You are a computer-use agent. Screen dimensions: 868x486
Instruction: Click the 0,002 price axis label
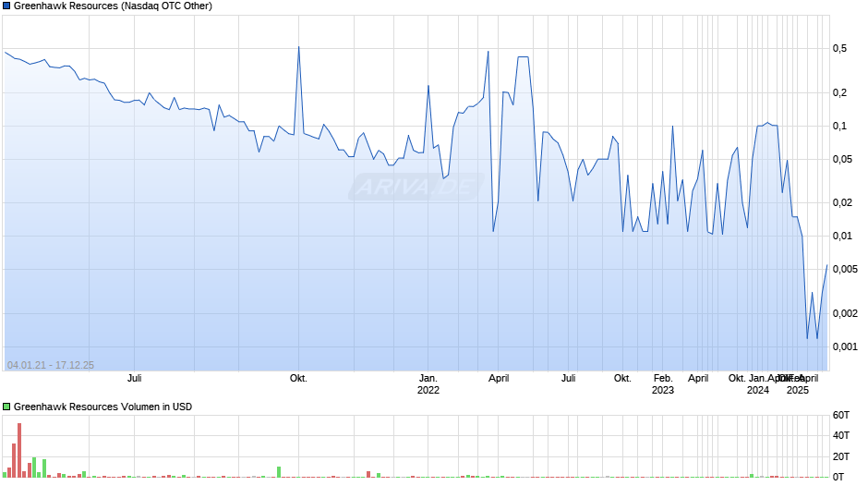click(x=845, y=313)
